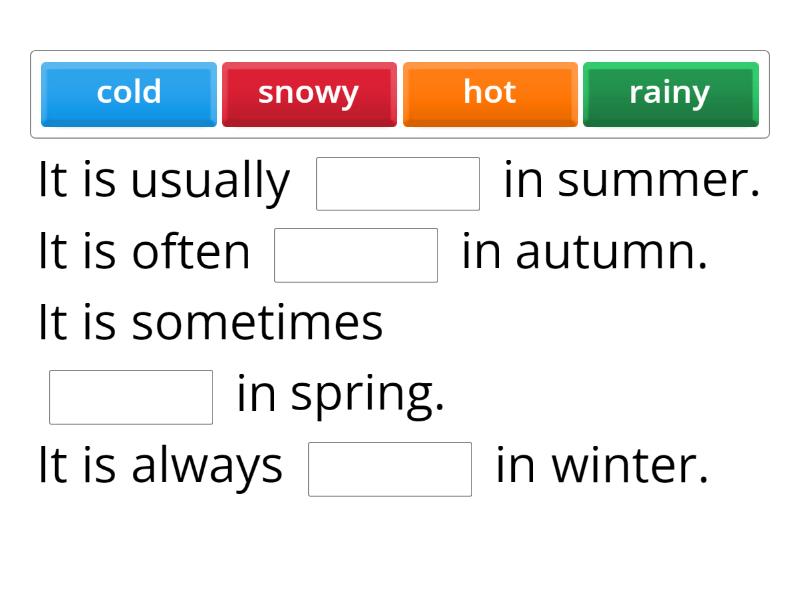Tap the red answer tile
Screen dimensions: 800x600
[x=309, y=94]
